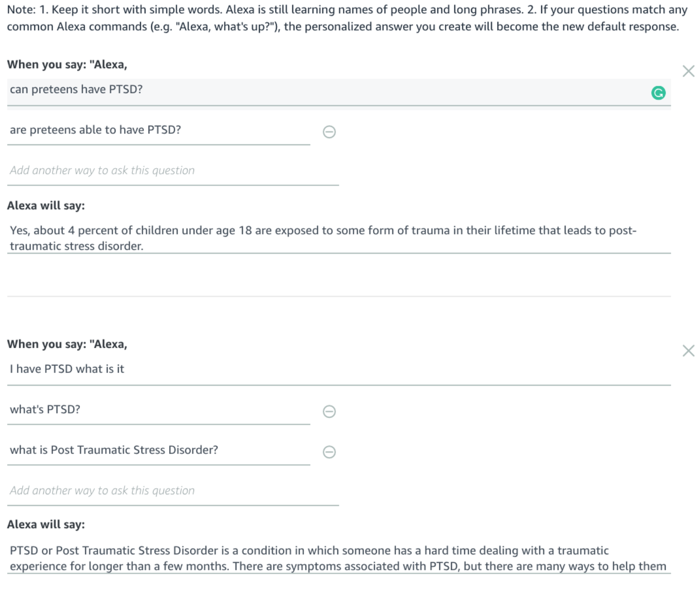Click into the 'can preteens have PTSD?' field
This screenshot has height=592, width=700.
339,92
